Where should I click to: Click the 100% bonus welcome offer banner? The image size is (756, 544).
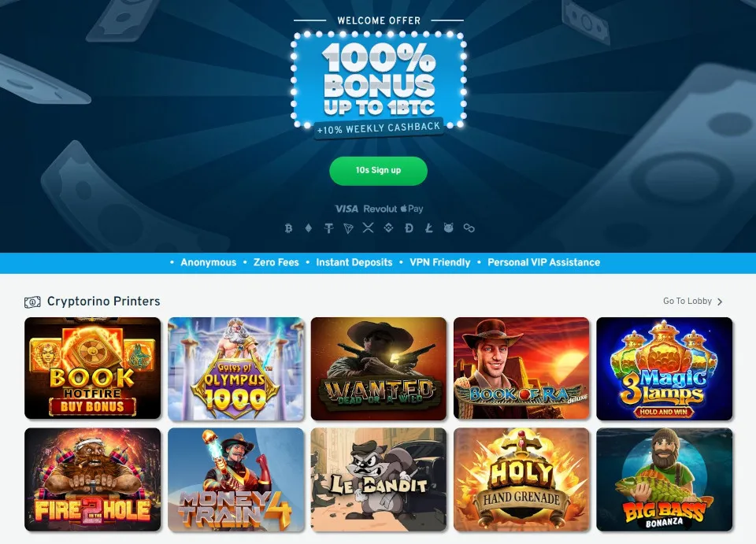pos(379,82)
